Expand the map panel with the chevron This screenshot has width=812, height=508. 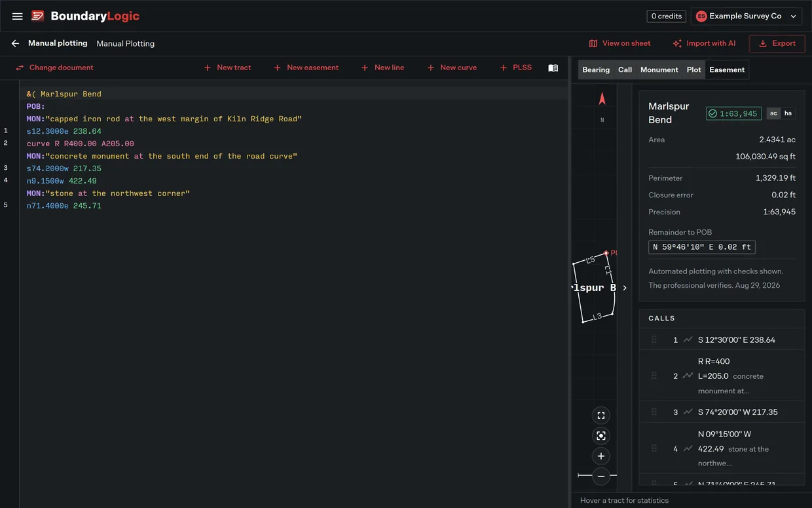tap(625, 288)
